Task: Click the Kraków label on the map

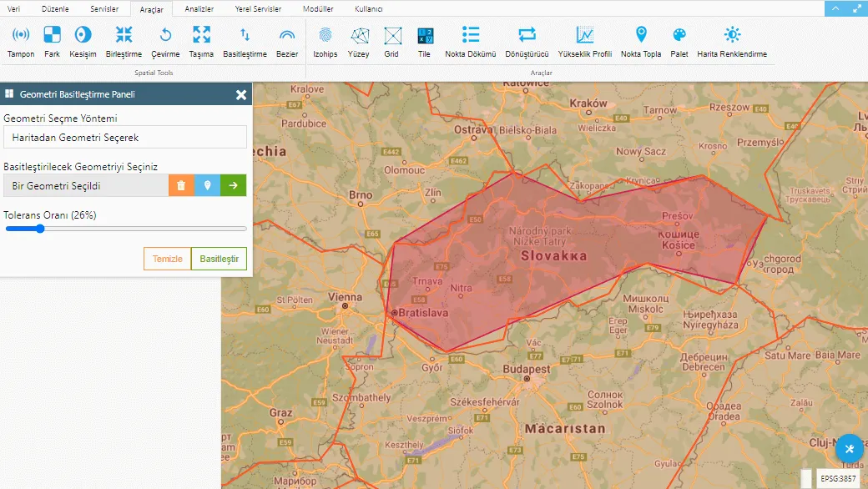Action: coord(588,103)
